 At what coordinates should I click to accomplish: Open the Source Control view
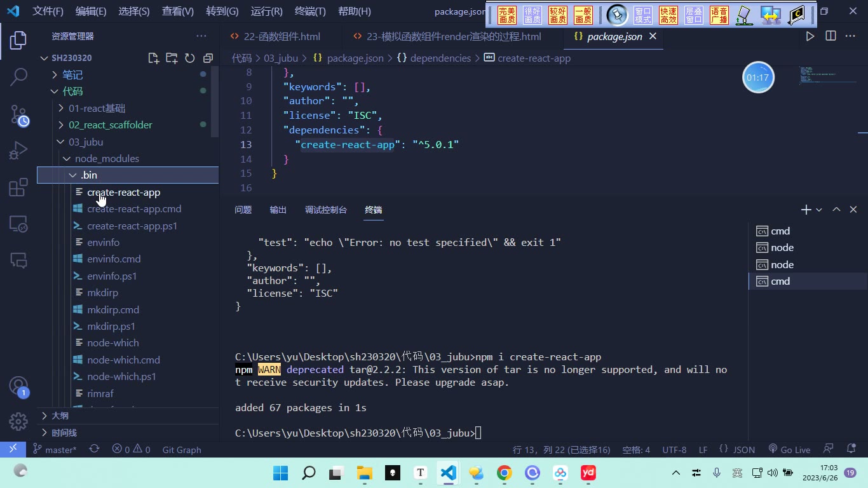(18, 114)
